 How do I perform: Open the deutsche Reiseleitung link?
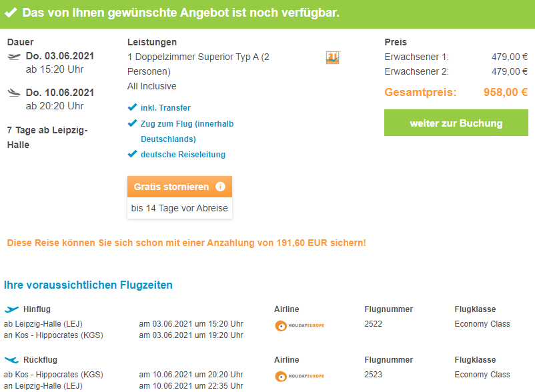coord(183,155)
